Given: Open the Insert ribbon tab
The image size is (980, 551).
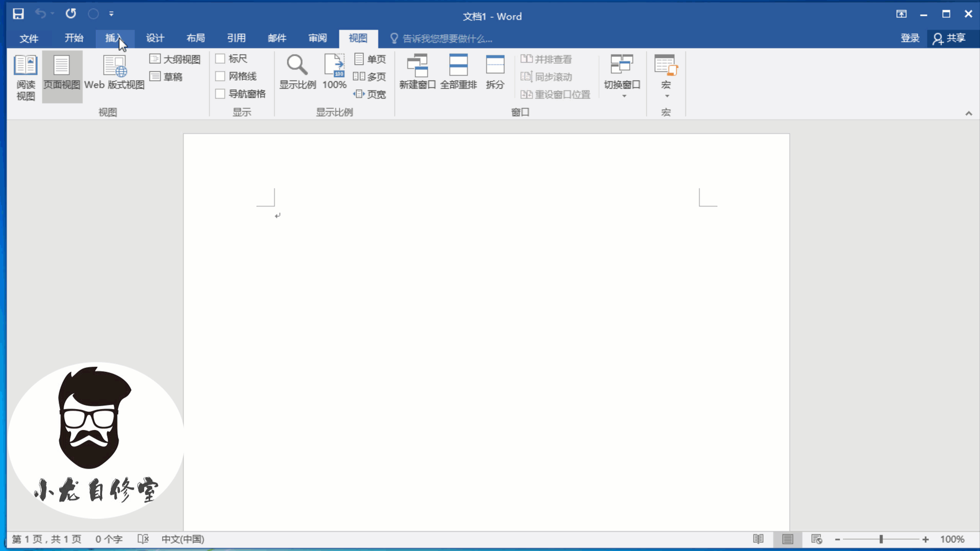Looking at the screenshot, I should pyautogui.click(x=114, y=38).
